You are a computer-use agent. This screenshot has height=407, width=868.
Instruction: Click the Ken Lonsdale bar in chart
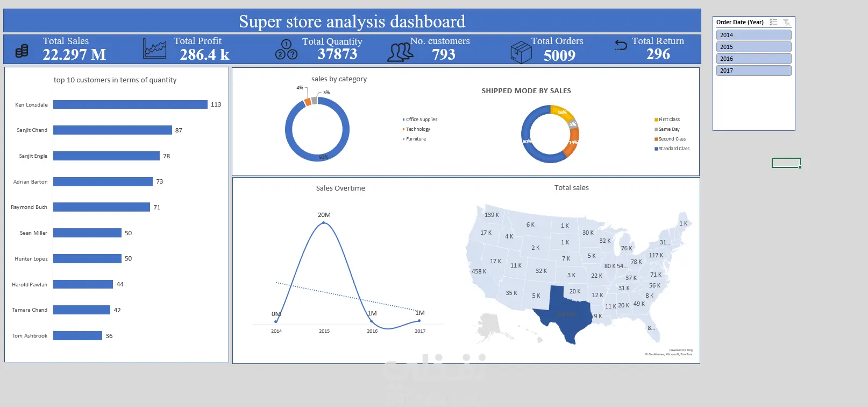click(130, 104)
